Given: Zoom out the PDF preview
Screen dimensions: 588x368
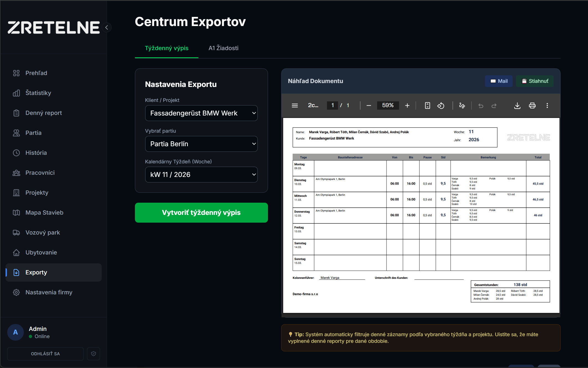Looking at the screenshot, I should [x=369, y=105].
